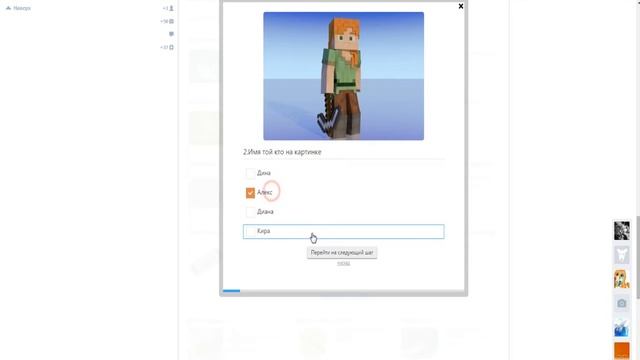640x360 pixels.
Task: Open the camera placeholder avatar in chat sidebar
Action: 622,303
